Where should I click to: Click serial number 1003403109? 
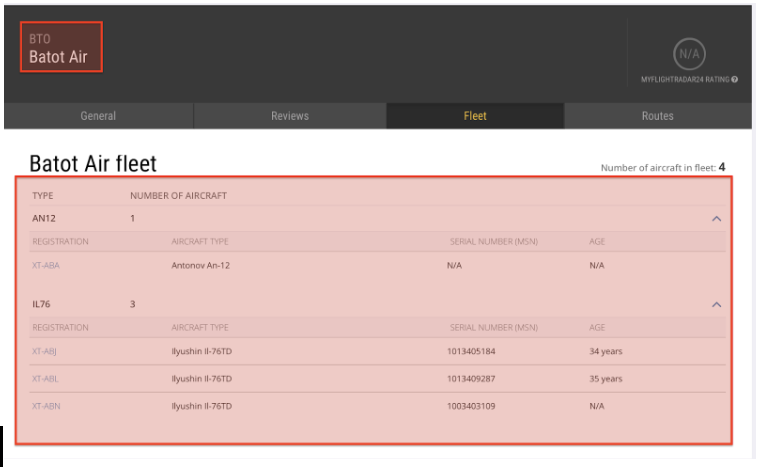[x=471, y=406]
